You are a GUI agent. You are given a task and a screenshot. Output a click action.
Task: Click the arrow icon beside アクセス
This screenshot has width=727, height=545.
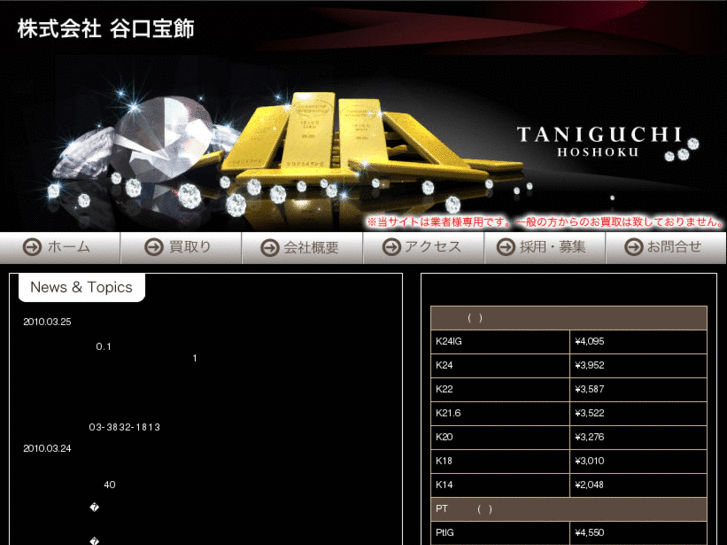pyautogui.click(x=391, y=247)
